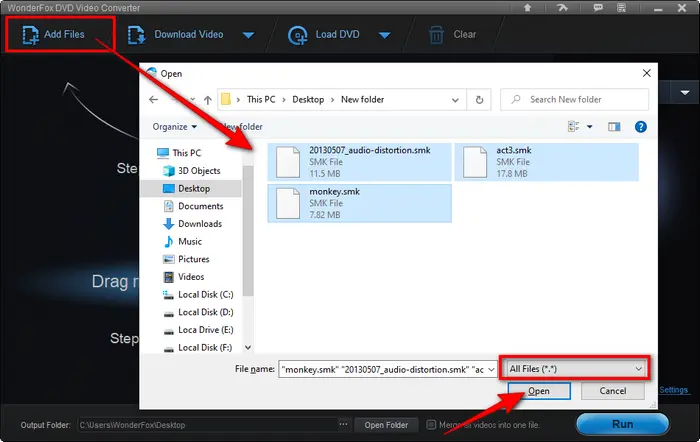Expand the view options dropdown arrow
The height and width of the screenshot is (442, 700).
click(589, 127)
